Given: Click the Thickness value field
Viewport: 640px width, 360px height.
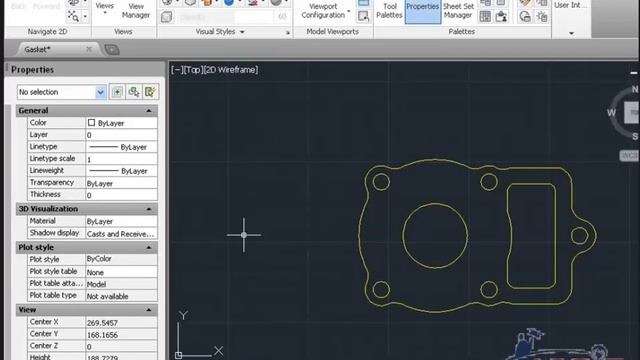Looking at the screenshot, I should tap(121, 195).
